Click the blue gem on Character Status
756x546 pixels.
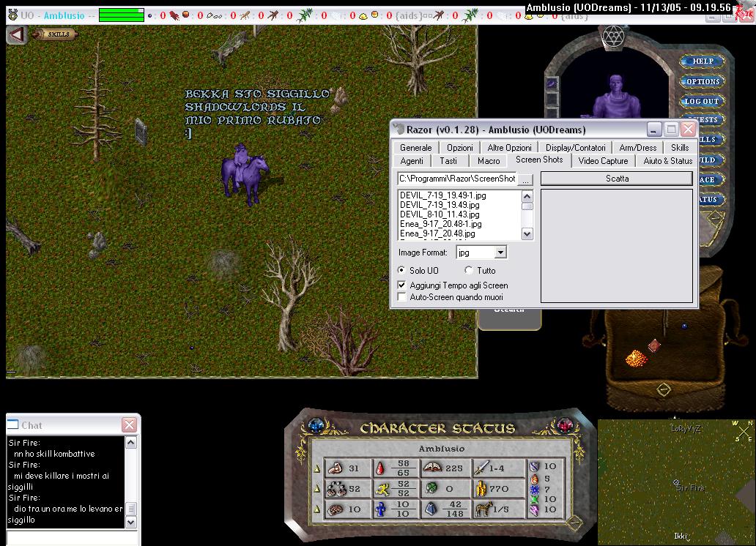316,425
